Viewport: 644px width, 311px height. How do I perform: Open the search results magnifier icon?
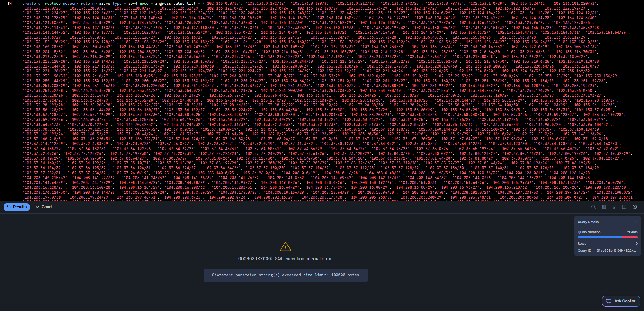click(x=593, y=207)
